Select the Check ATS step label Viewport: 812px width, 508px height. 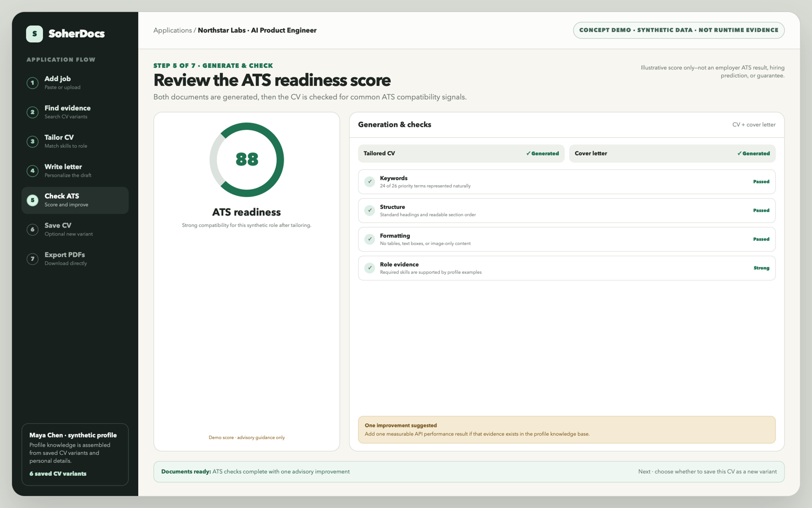pos(62,196)
